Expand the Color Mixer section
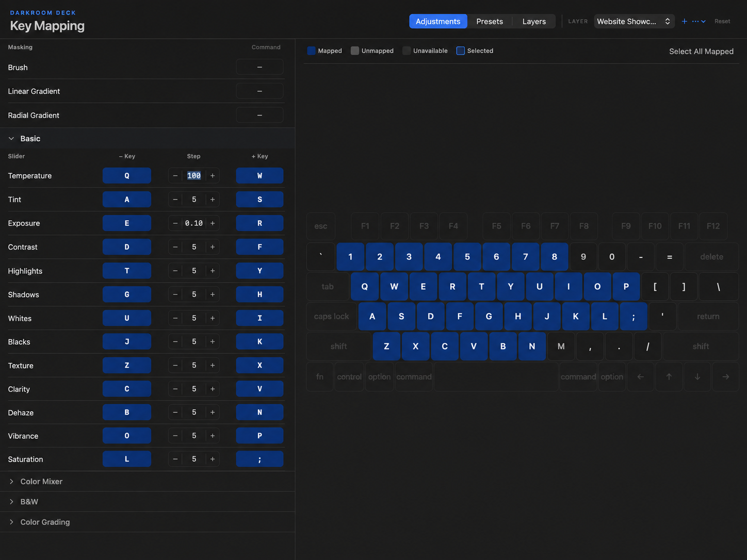 click(x=11, y=482)
